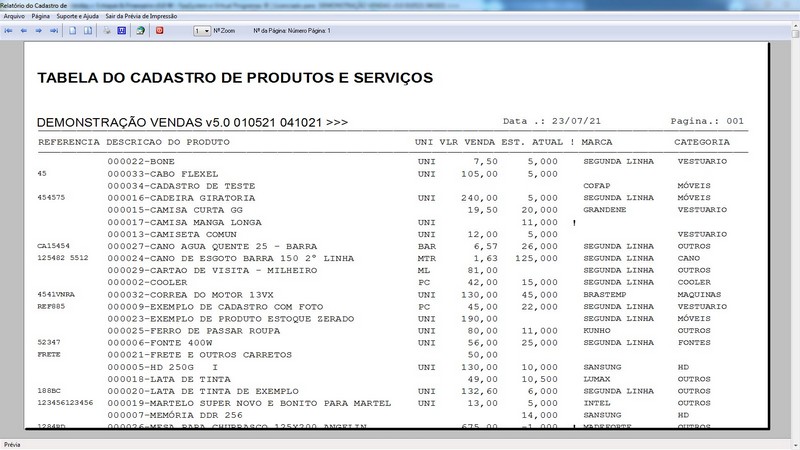Open the Página menu

click(40, 16)
